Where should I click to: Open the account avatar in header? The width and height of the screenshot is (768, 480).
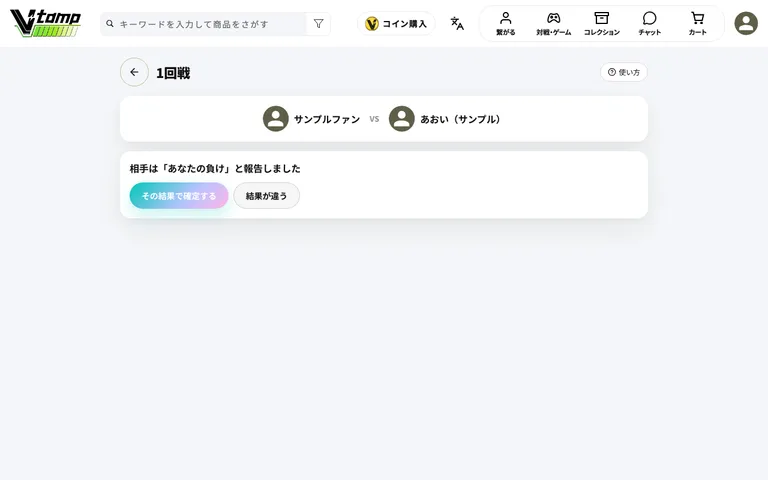[746, 24]
